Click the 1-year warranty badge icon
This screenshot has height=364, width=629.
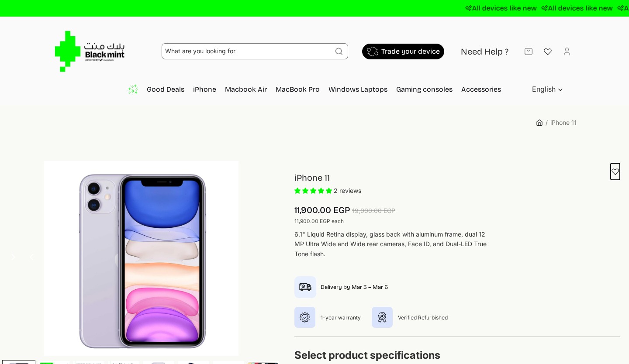tap(305, 317)
